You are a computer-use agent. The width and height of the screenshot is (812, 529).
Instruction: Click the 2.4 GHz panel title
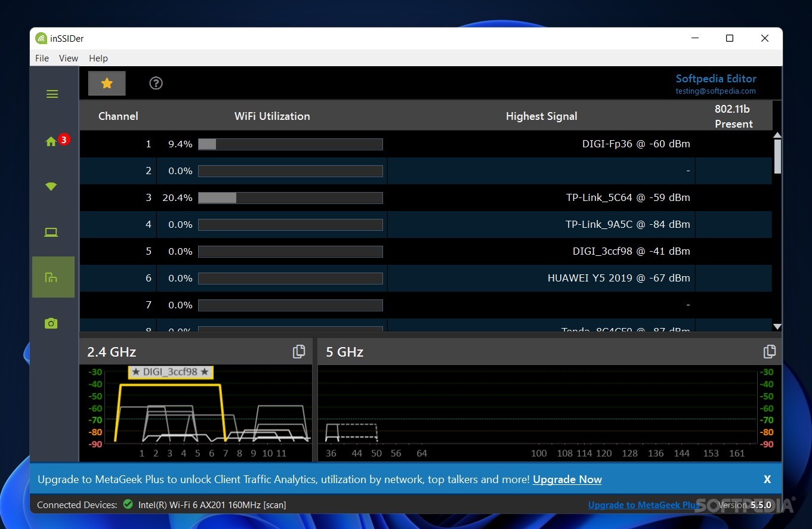[112, 352]
